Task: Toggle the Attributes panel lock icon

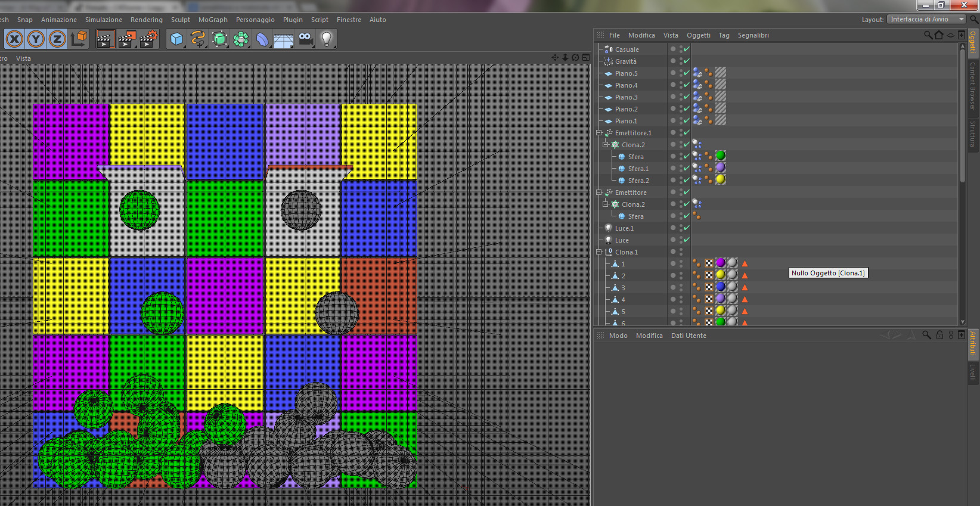Action: click(x=939, y=335)
